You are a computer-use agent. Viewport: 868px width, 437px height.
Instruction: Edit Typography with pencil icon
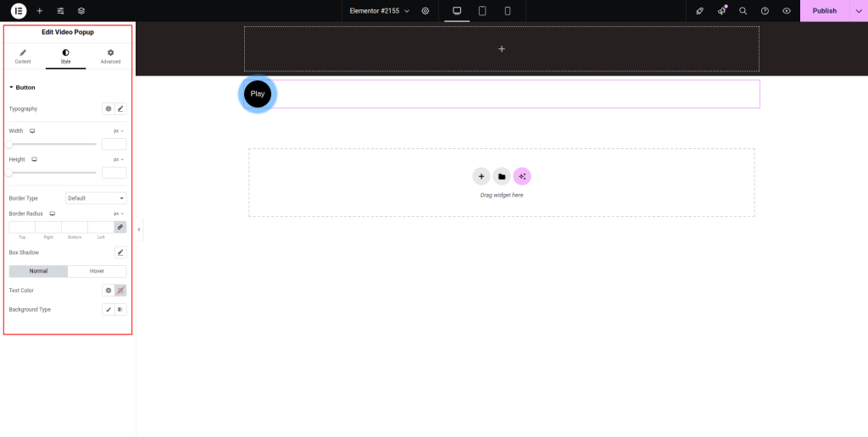120,109
